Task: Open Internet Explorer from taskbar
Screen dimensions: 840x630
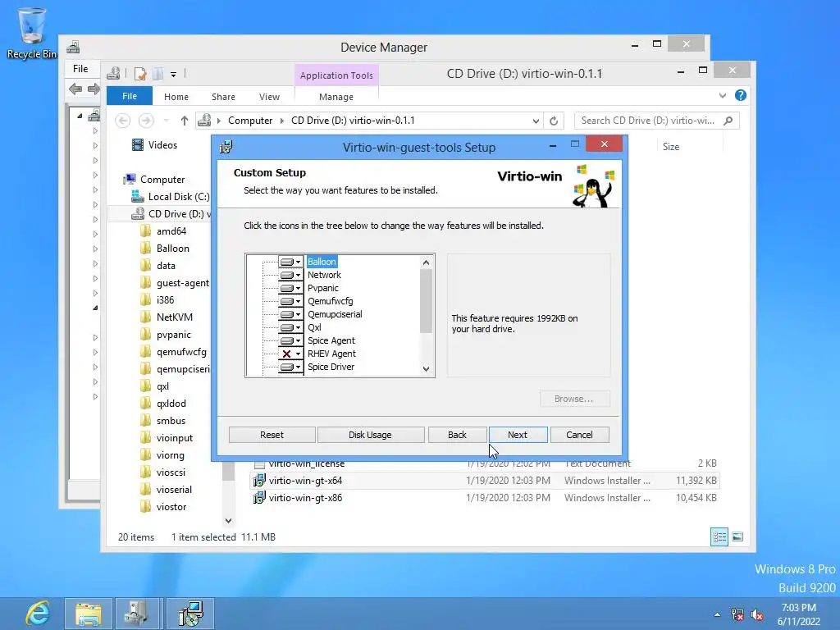Action: pos(38,614)
